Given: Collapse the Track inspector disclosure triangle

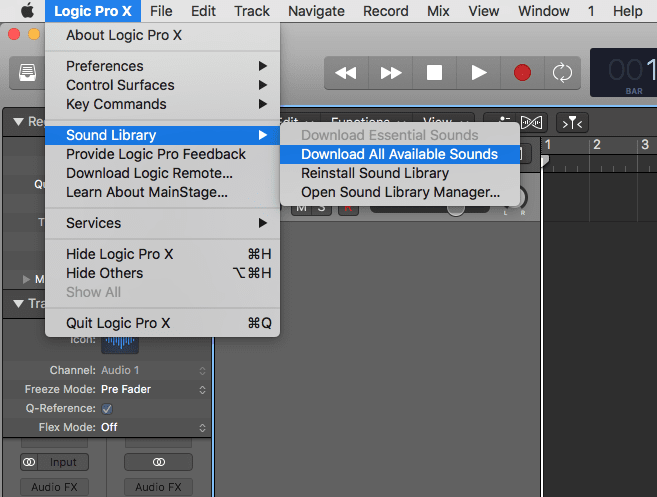Looking at the screenshot, I should 18,303.
